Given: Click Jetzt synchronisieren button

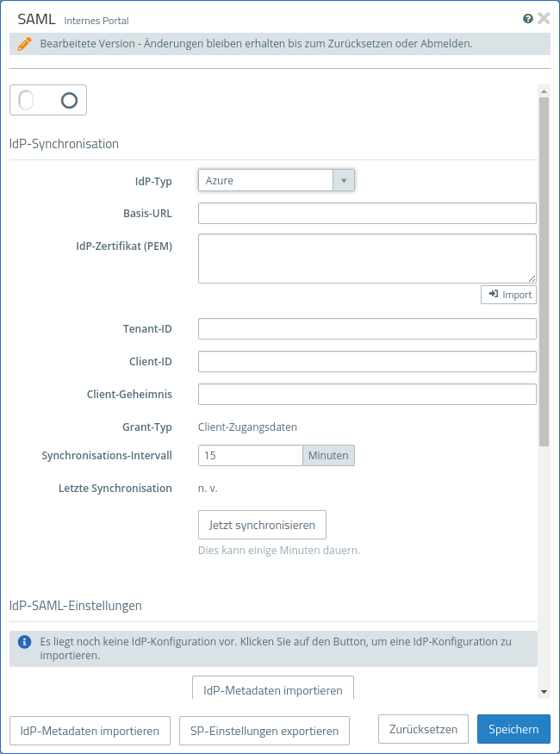Looking at the screenshot, I should pyautogui.click(x=262, y=525).
